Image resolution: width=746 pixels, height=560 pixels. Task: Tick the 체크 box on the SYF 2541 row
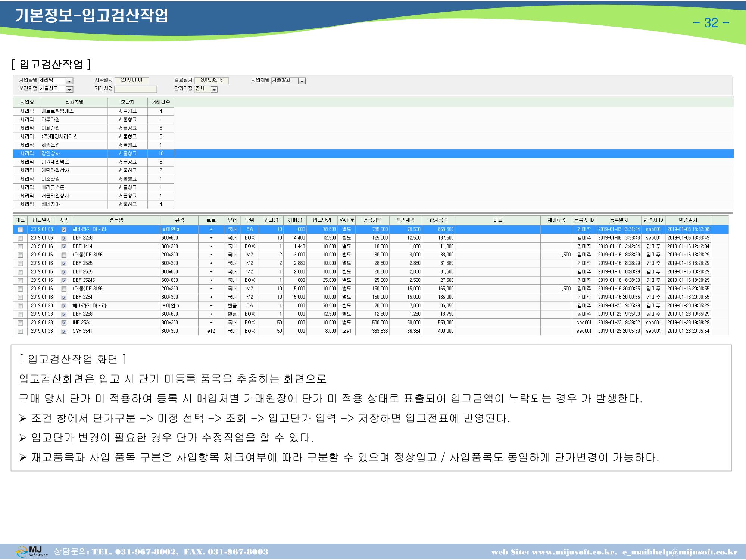[21, 332]
